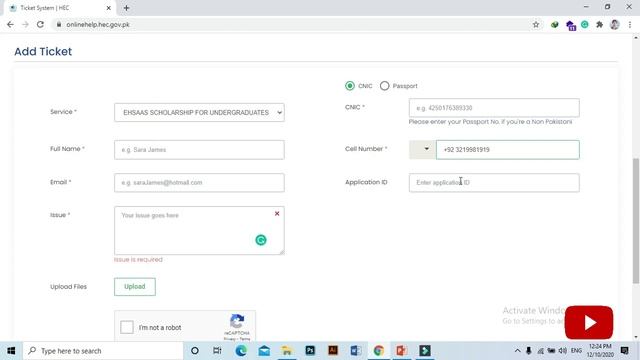This screenshot has width=640, height=360.
Task: Click the browser forward arrow
Action: click(25, 24)
